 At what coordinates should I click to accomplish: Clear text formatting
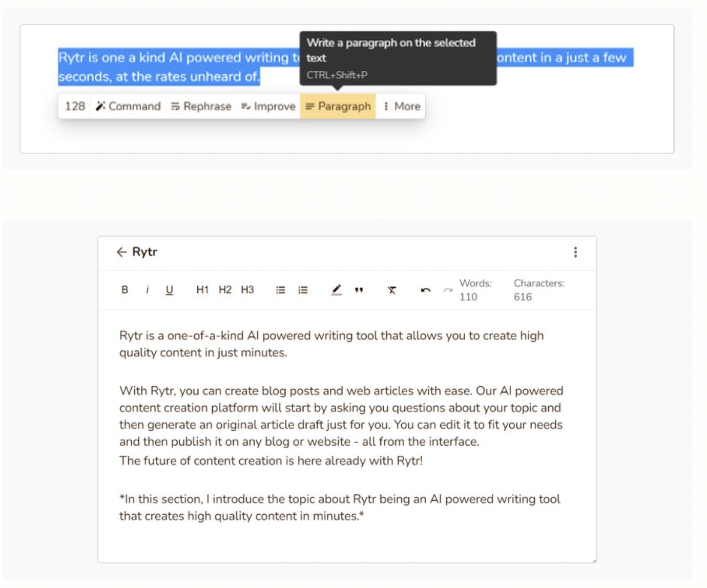392,290
